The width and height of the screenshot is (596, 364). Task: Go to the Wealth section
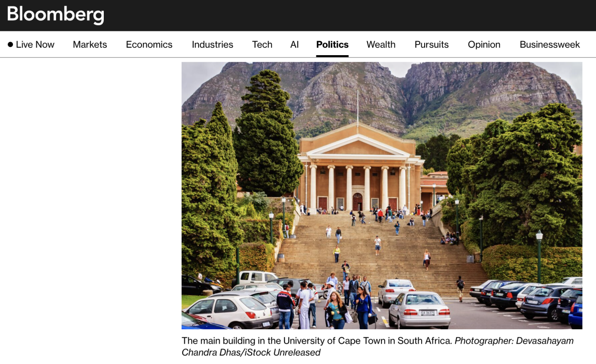[x=381, y=45]
